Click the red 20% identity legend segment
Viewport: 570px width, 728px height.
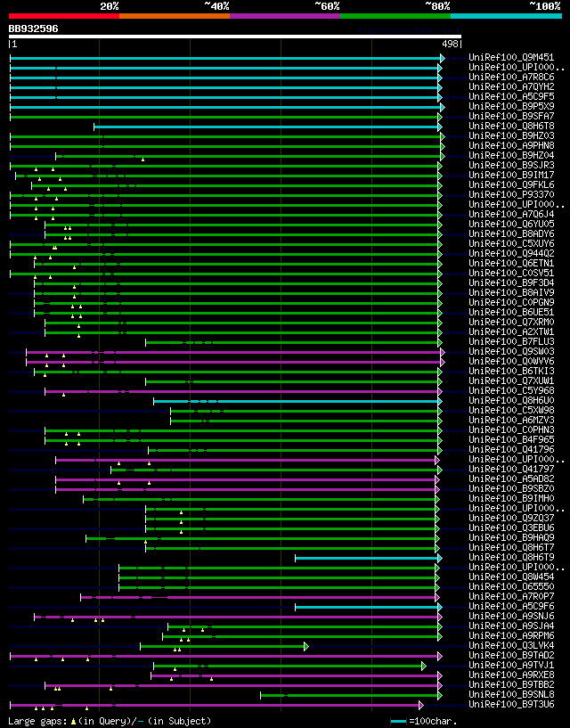(64, 16)
